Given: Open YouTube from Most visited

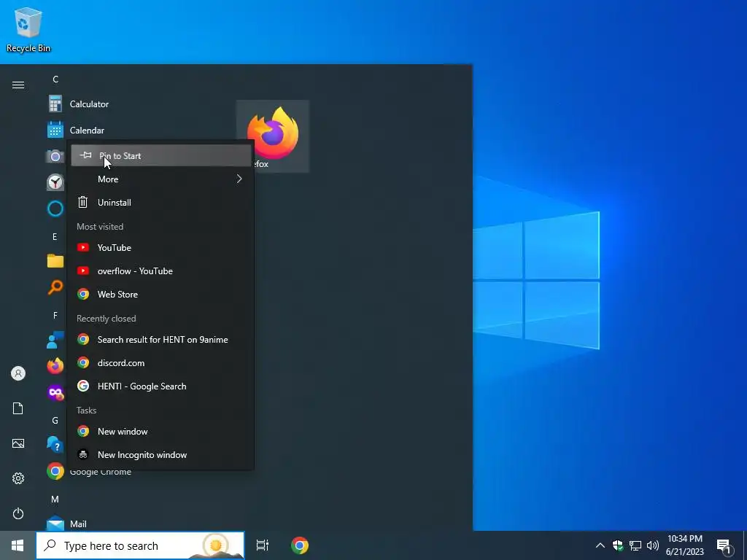Looking at the screenshot, I should click(161, 248).
